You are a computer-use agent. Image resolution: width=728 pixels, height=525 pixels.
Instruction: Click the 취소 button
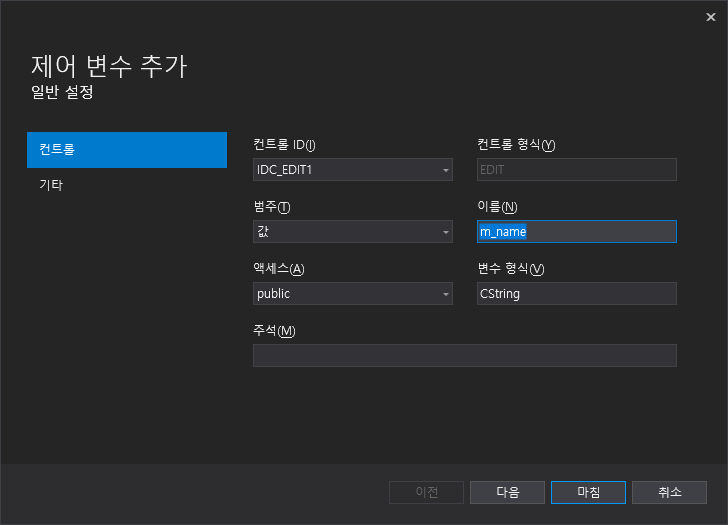pos(670,492)
